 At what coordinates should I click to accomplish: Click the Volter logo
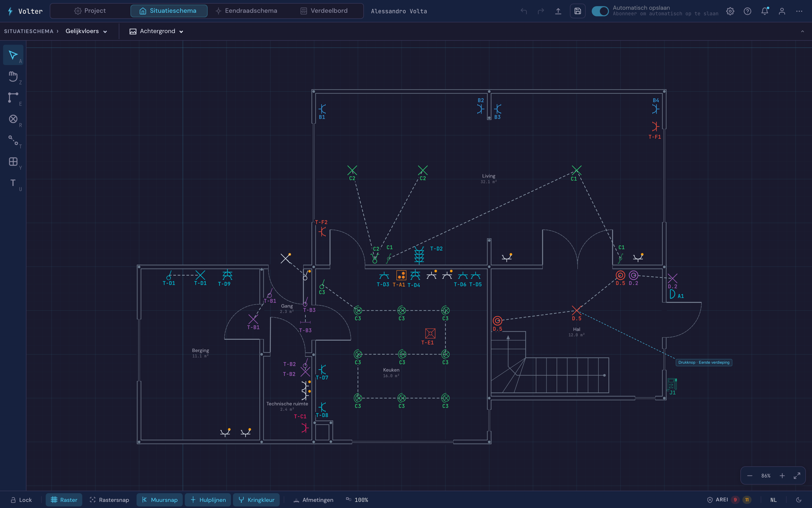[x=25, y=11]
